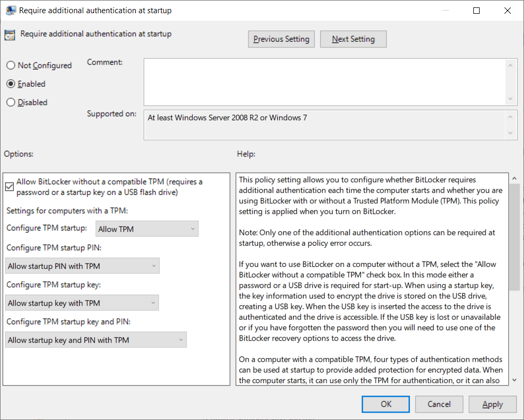Open the Configure TPM startup dropdown
Image resolution: width=524 pixels, height=420 pixels.
147,229
